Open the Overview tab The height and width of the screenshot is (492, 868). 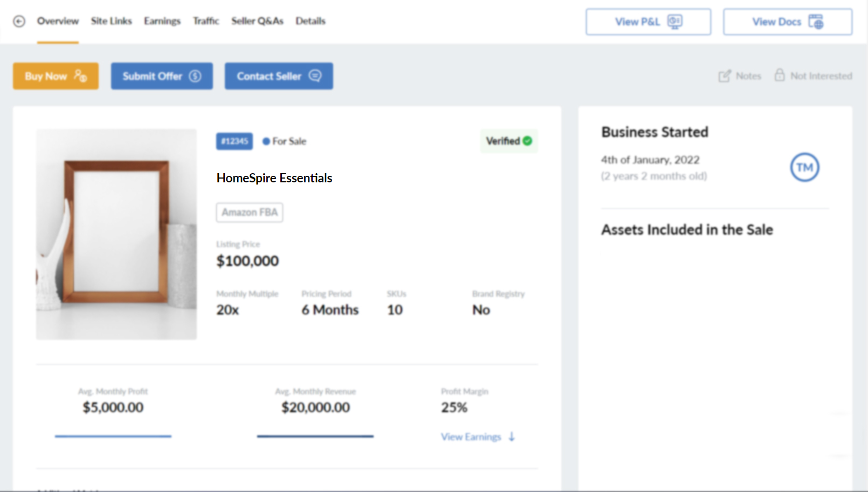tap(58, 21)
